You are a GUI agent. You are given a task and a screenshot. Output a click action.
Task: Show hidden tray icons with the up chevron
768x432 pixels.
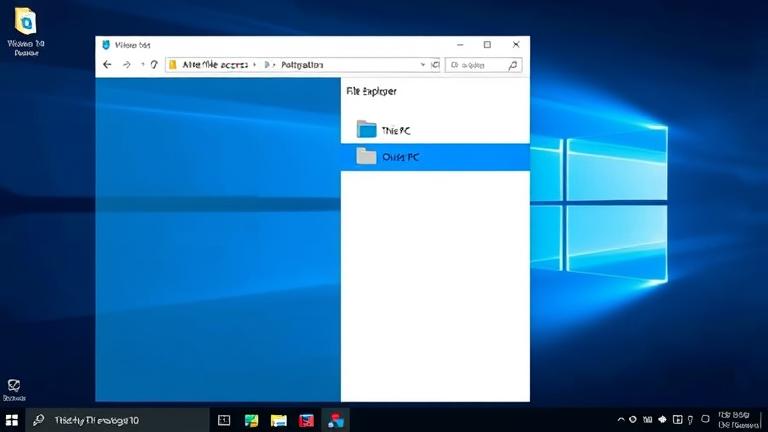pyautogui.click(x=621, y=419)
